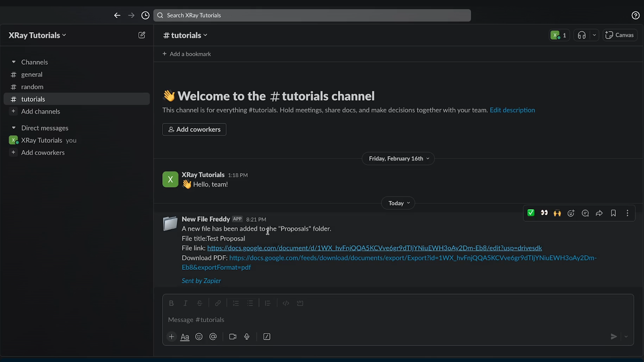Open the history clock icon

tap(145, 15)
